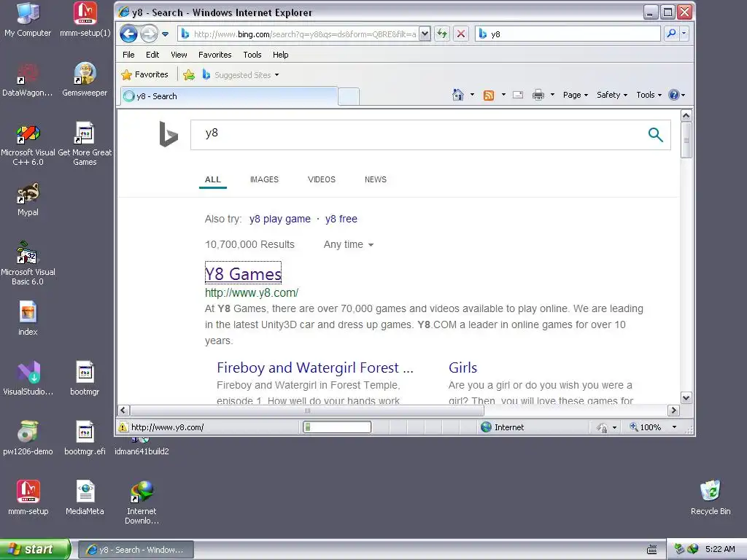Click the IE Forward arrow button

click(x=149, y=34)
